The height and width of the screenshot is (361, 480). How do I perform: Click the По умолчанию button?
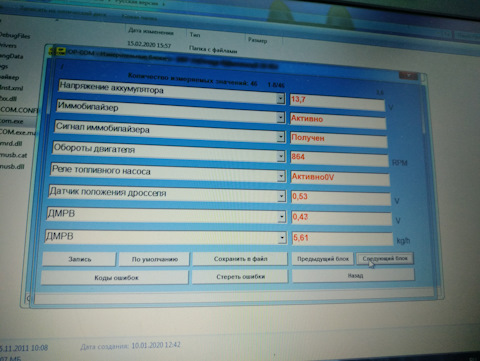[155, 259]
